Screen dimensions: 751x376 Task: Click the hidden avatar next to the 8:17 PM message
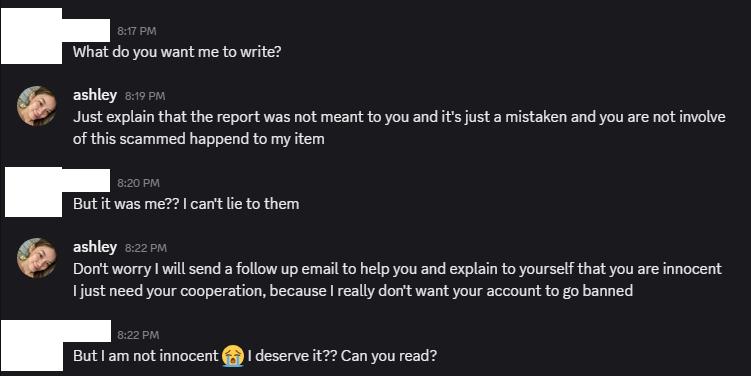click(32, 36)
